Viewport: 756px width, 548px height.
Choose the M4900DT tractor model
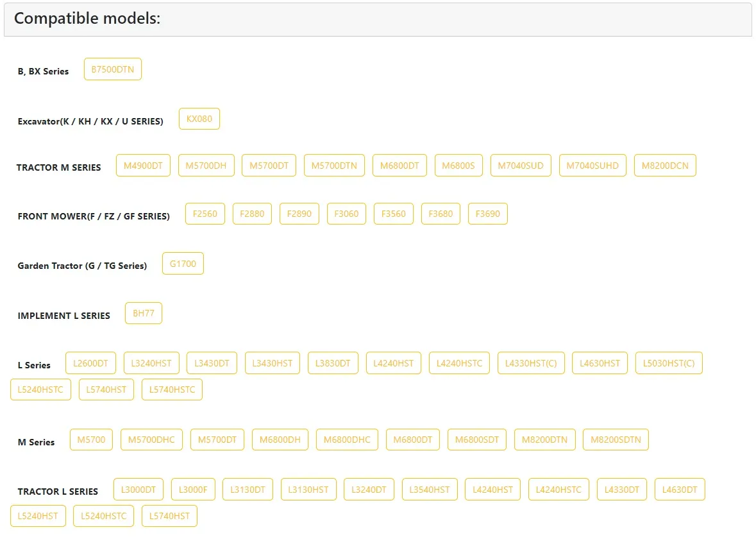[143, 166]
